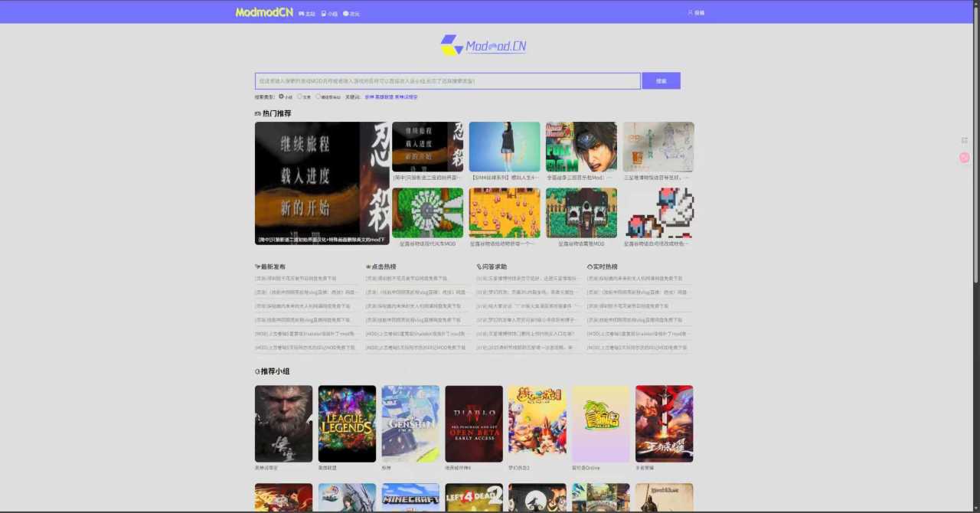The height and width of the screenshot is (513, 980).
Task: Select the 文章 search type radio button
Action: click(x=299, y=96)
